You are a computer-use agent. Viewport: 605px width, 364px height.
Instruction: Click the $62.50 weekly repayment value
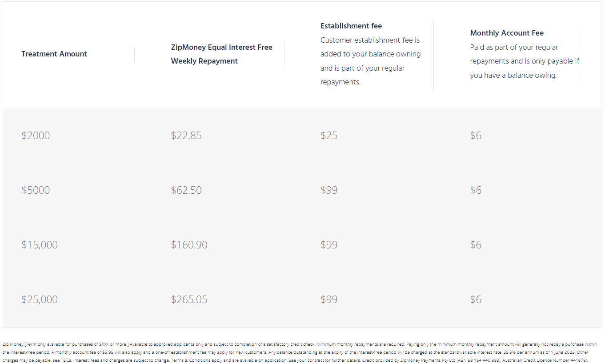(186, 190)
